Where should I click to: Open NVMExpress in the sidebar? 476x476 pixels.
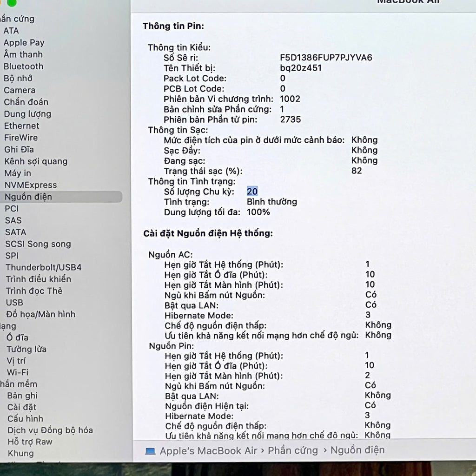pyautogui.click(x=30, y=185)
